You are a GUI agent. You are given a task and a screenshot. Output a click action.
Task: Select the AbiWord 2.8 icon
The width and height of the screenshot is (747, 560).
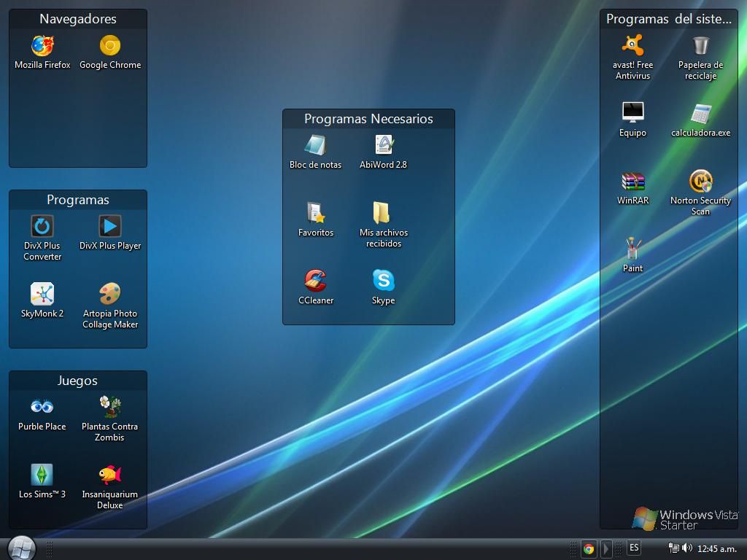click(384, 145)
